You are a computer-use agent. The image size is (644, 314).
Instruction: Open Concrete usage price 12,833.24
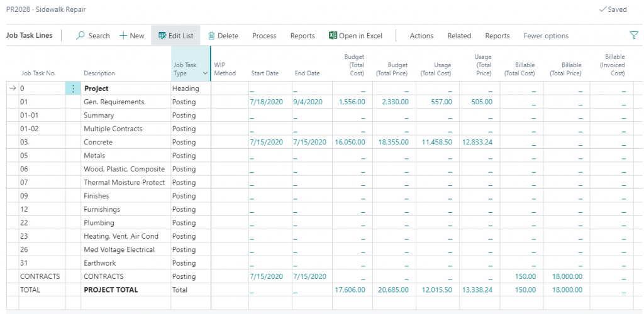pyautogui.click(x=477, y=143)
